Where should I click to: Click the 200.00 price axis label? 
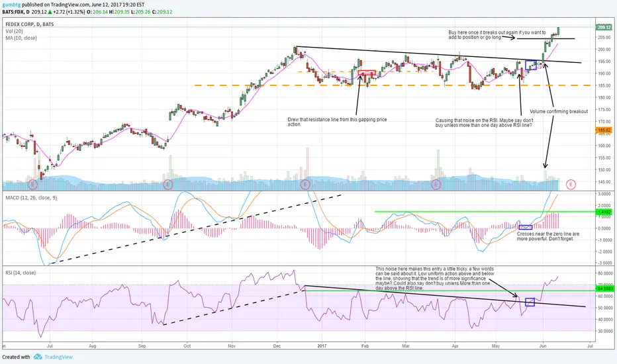pyautogui.click(x=604, y=49)
